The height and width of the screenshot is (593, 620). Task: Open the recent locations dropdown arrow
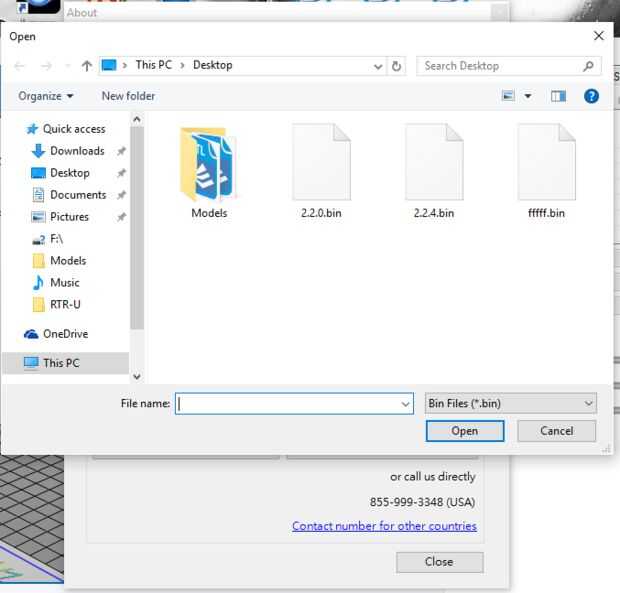coord(68,66)
